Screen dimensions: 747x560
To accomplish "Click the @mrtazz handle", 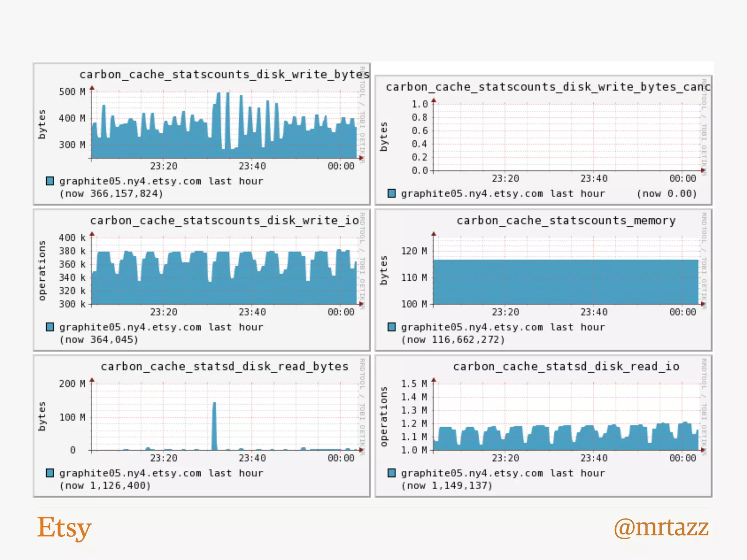I will click(x=661, y=528).
